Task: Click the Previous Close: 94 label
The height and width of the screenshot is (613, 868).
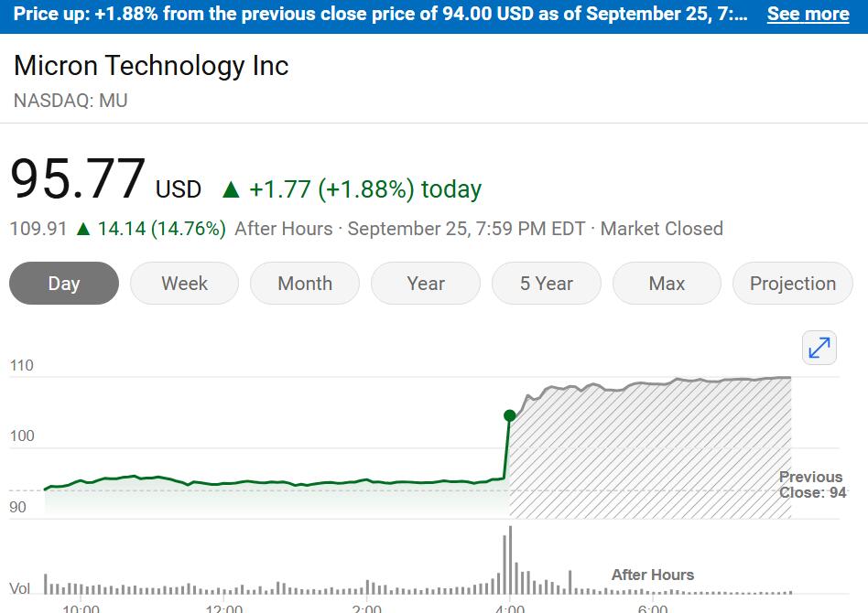Action: [811, 485]
